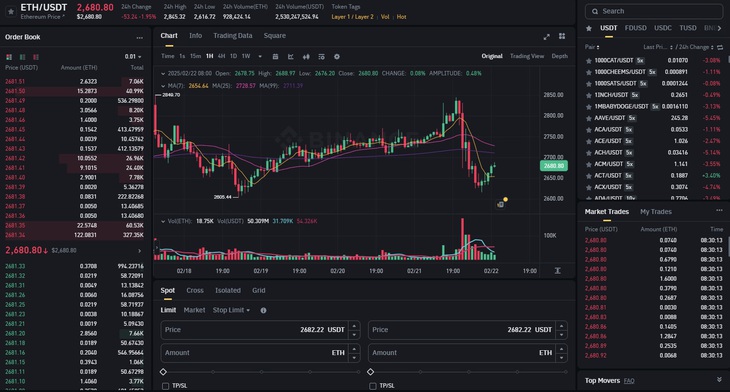Switch to My Trades tab
The image size is (730, 392).
coord(656,212)
